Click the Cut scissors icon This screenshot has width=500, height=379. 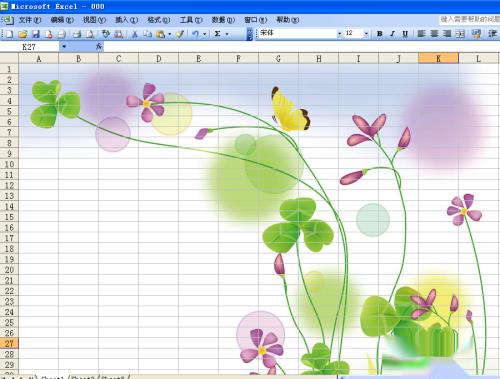coord(134,34)
